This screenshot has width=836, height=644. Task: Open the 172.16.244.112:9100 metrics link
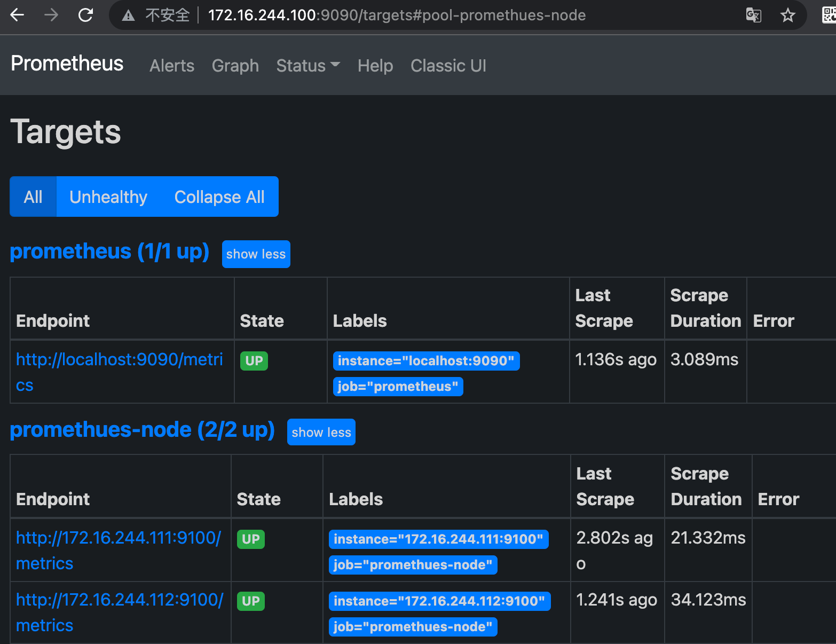pyautogui.click(x=120, y=612)
